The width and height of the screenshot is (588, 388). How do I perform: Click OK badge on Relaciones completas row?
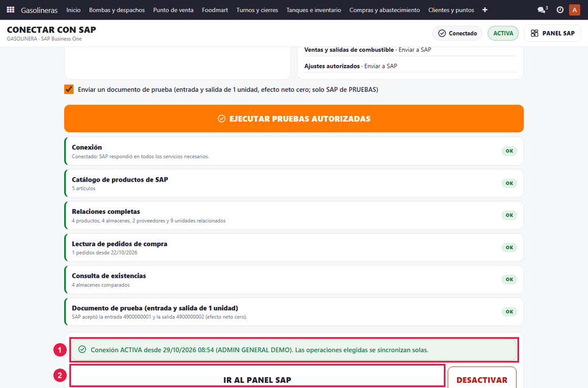509,215
